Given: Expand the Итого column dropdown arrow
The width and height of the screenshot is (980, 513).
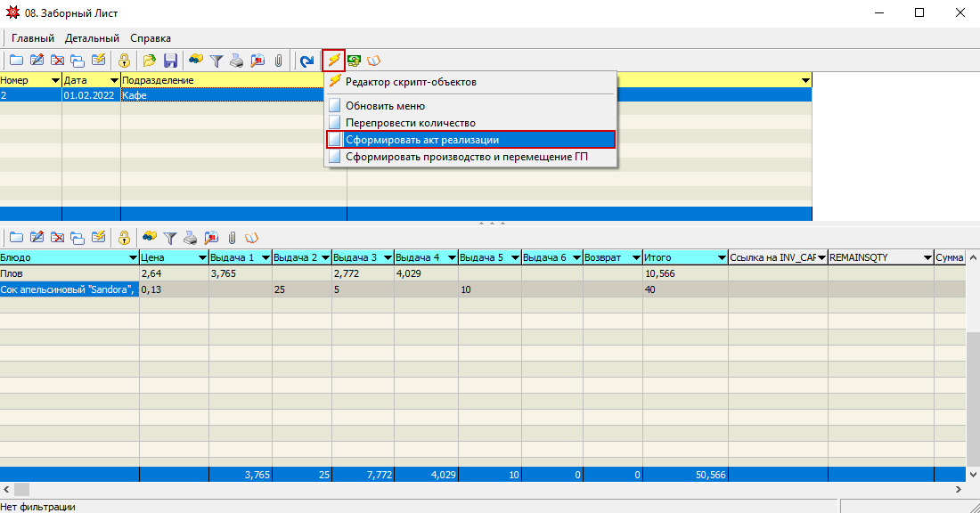Looking at the screenshot, I should coord(720,257).
